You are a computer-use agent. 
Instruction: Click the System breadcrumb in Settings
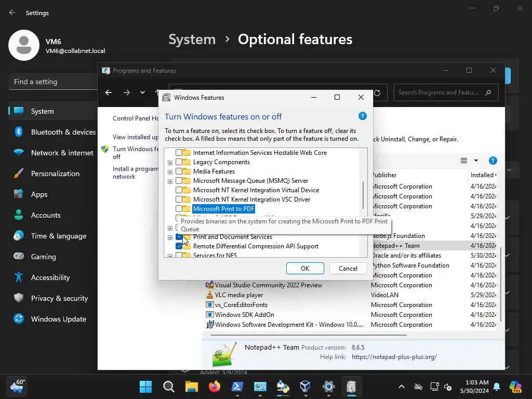pos(192,39)
